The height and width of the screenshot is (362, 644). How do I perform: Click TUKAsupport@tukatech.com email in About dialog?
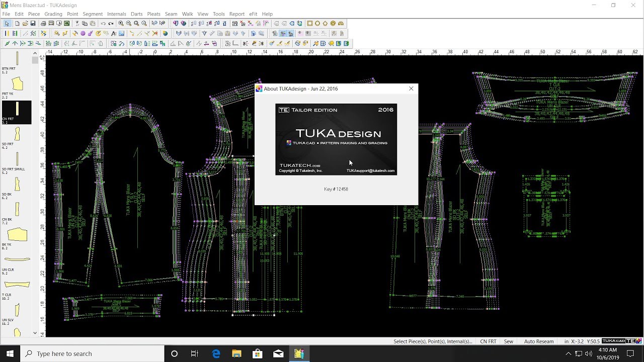pyautogui.click(x=370, y=170)
